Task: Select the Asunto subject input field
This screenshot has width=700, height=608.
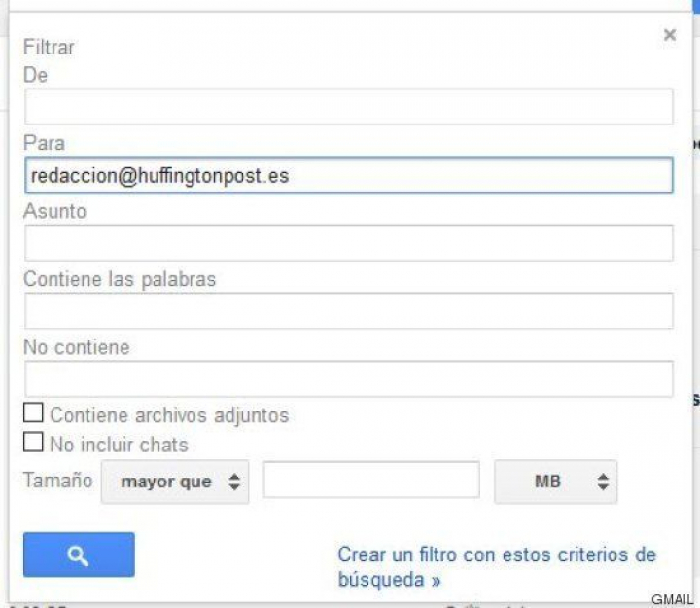Action: coord(348,243)
